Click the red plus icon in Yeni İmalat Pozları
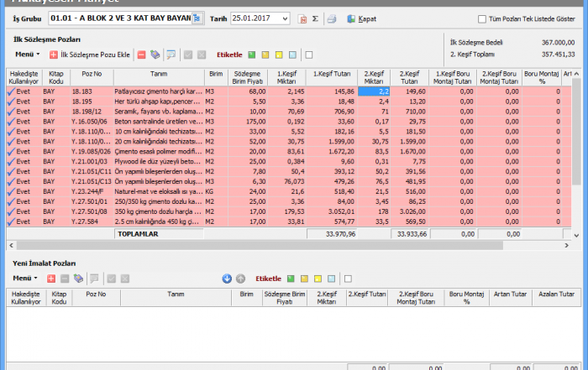 click(52, 278)
